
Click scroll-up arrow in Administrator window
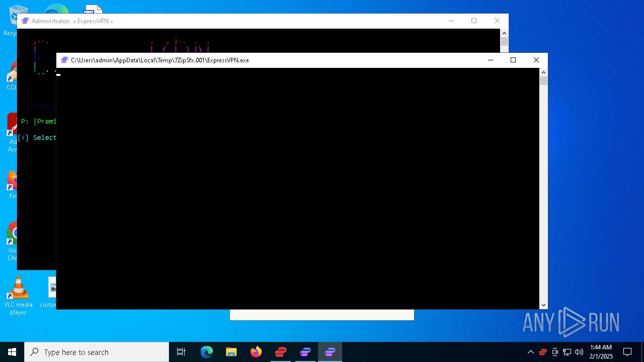tap(504, 33)
